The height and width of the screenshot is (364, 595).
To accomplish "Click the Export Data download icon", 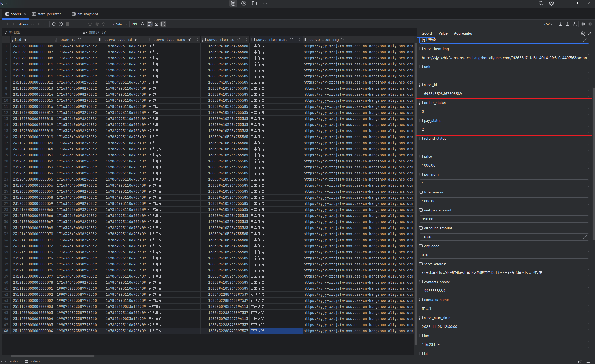I will 560,24.
